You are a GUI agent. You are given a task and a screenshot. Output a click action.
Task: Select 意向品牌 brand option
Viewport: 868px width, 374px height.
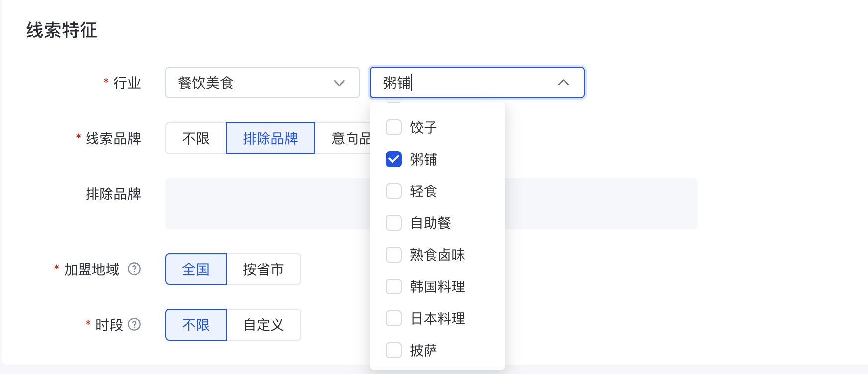tap(348, 138)
